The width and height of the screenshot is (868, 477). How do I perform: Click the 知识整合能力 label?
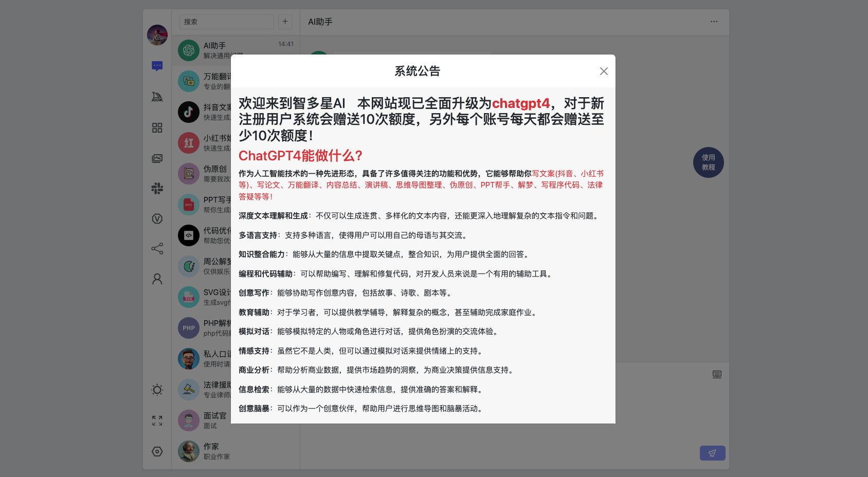click(262, 254)
